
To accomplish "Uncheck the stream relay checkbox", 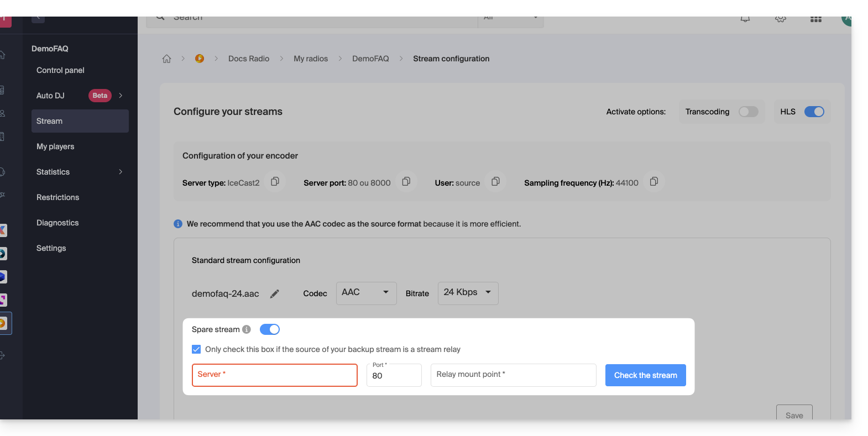I will 196,349.
